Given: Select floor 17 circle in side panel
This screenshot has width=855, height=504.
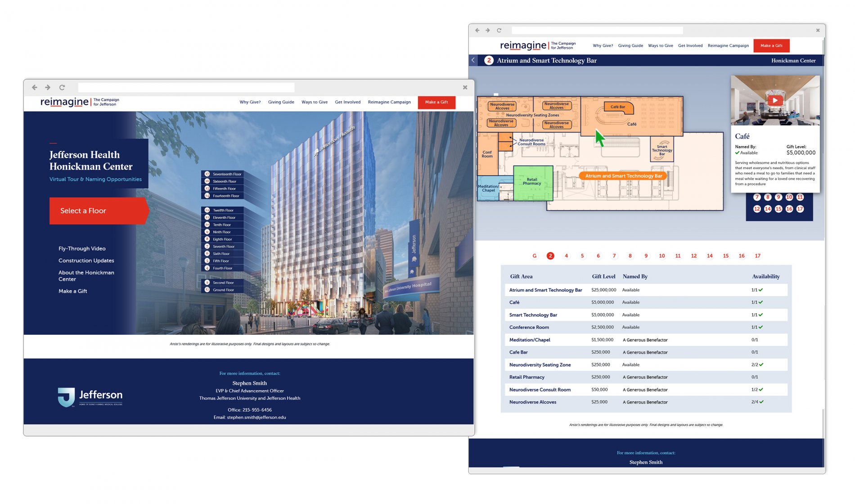Looking at the screenshot, I should point(800,209).
